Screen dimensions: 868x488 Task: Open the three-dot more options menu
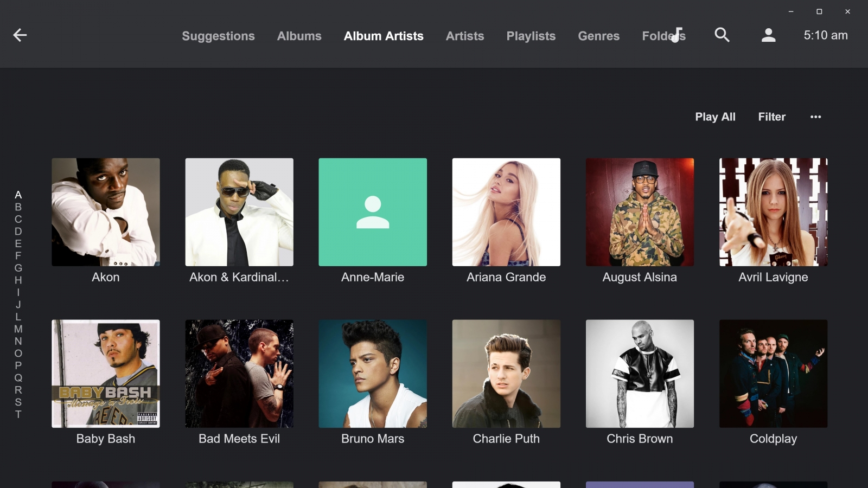(x=815, y=117)
